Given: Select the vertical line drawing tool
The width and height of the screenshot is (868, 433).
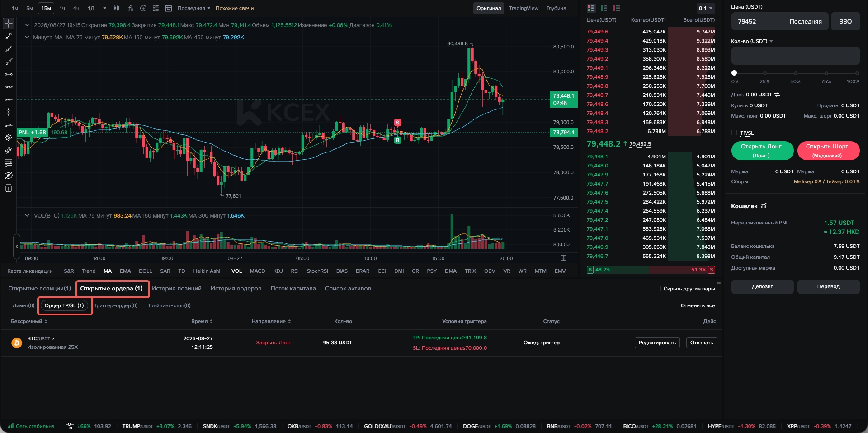Looking at the screenshot, I should click(x=9, y=112).
